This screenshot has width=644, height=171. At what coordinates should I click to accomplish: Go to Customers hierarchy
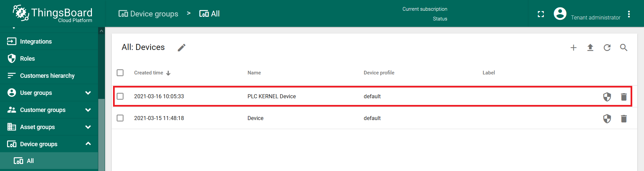click(47, 76)
